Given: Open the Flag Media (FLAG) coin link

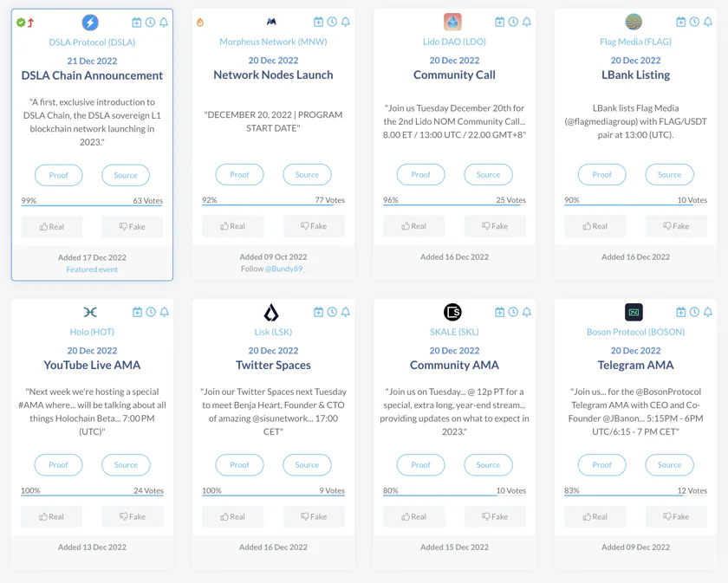Looking at the screenshot, I should tap(635, 42).
